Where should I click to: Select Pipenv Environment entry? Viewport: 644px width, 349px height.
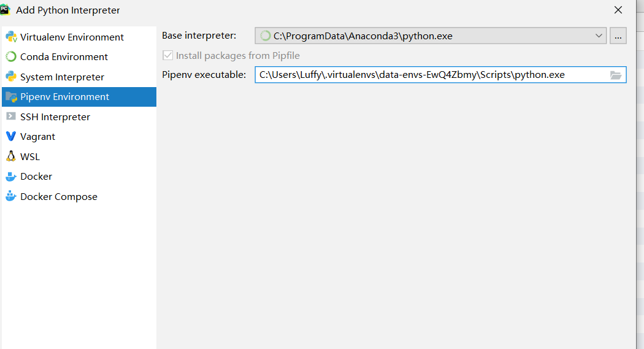tap(79, 97)
